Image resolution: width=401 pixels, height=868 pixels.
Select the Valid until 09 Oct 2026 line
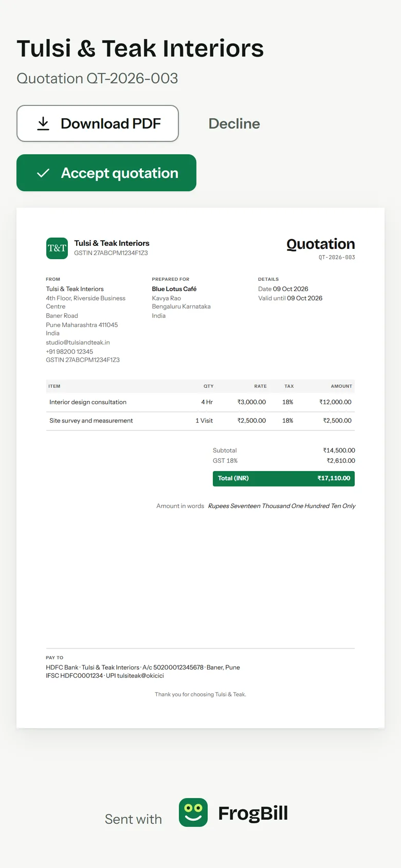tap(290, 298)
